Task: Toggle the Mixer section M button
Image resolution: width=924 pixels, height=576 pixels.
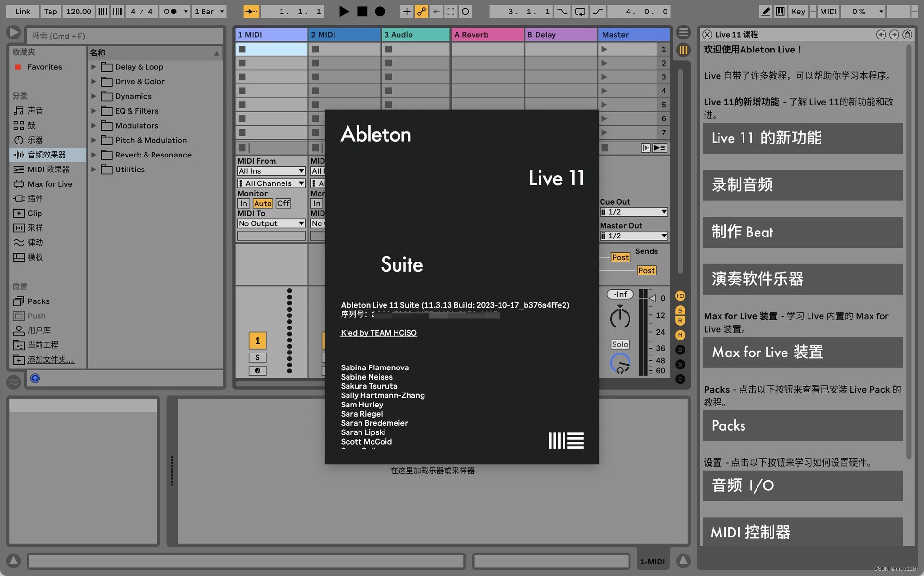Action: pos(680,335)
